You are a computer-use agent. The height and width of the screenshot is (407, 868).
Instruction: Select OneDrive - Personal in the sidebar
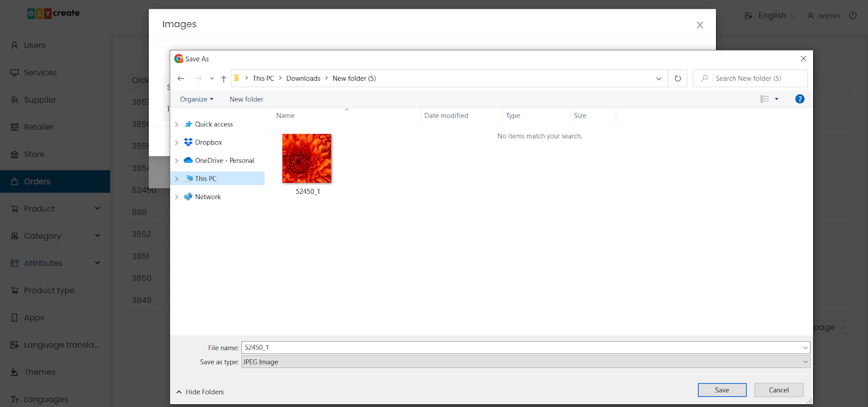tap(224, 161)
